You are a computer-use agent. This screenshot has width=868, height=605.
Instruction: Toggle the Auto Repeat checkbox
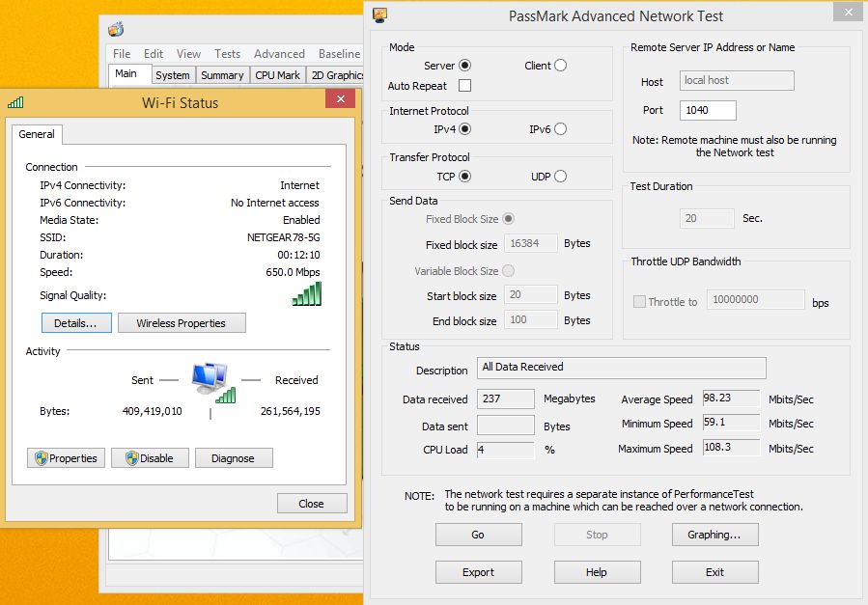465,86
